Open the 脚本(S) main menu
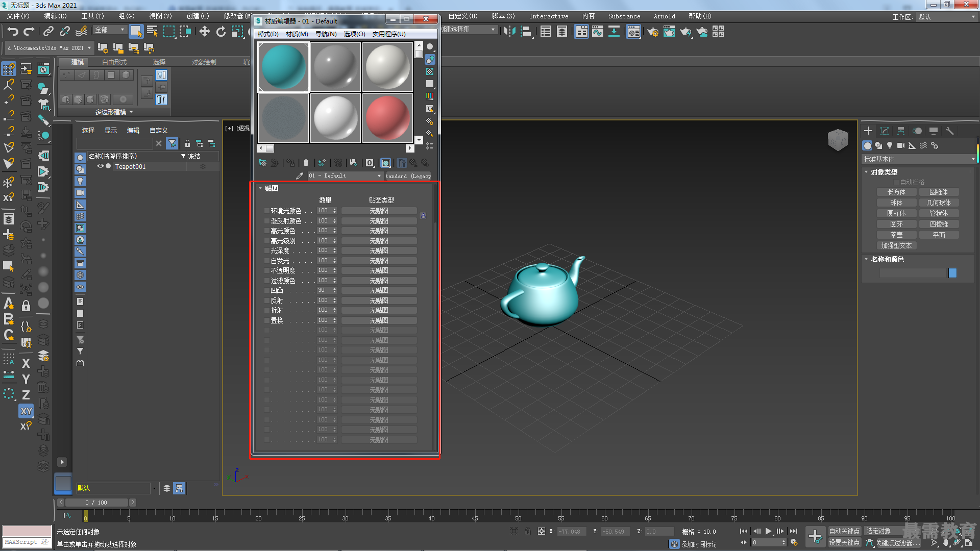The height and width of the screenshot is (551, 980). pos(503,16)
